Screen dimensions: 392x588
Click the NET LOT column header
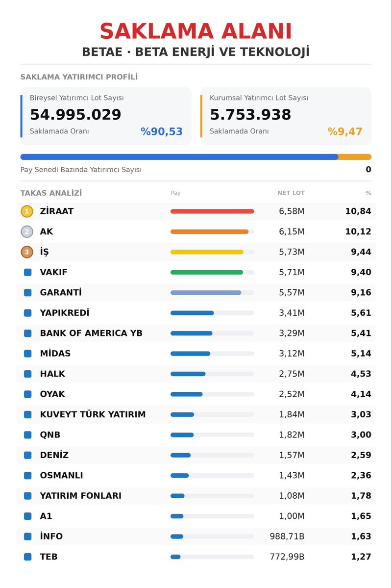[291, 193]
